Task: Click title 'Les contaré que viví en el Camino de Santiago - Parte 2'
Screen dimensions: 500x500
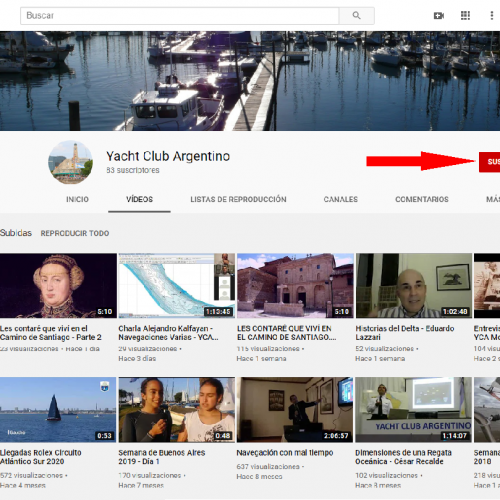Action: 51,333
